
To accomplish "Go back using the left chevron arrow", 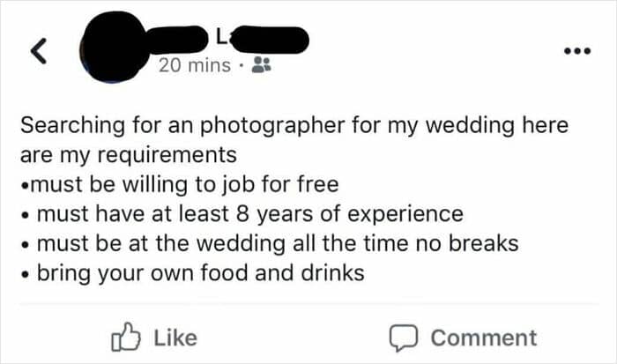I will pos(39,51).
